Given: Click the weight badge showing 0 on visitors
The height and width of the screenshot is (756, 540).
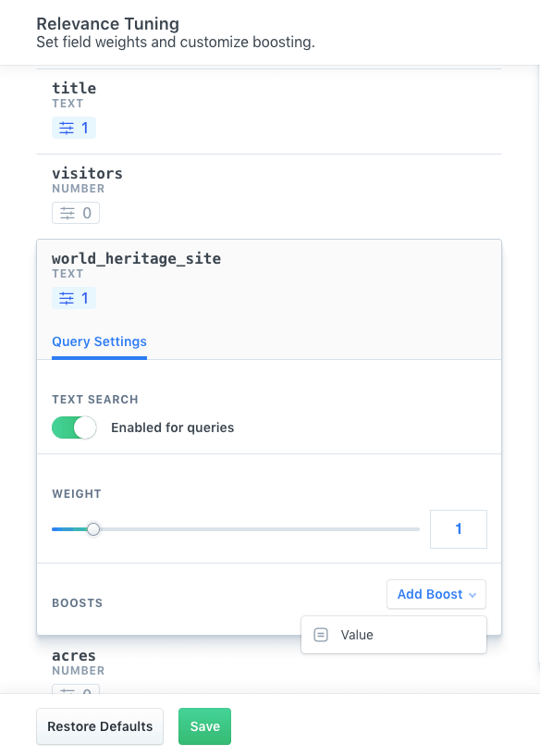Looking at the screenshot, I should tap(75, 212).
